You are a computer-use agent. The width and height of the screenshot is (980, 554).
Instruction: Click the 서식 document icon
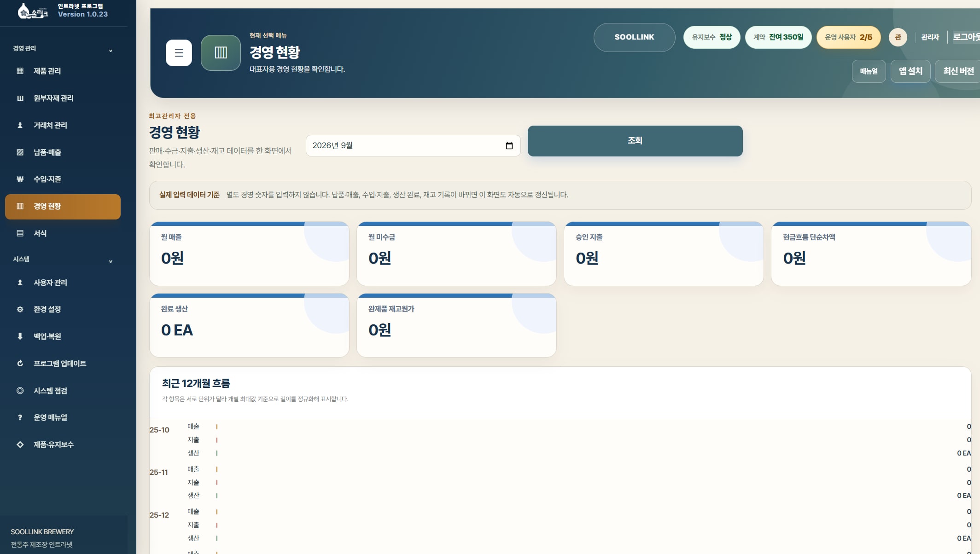click(20, 233)
